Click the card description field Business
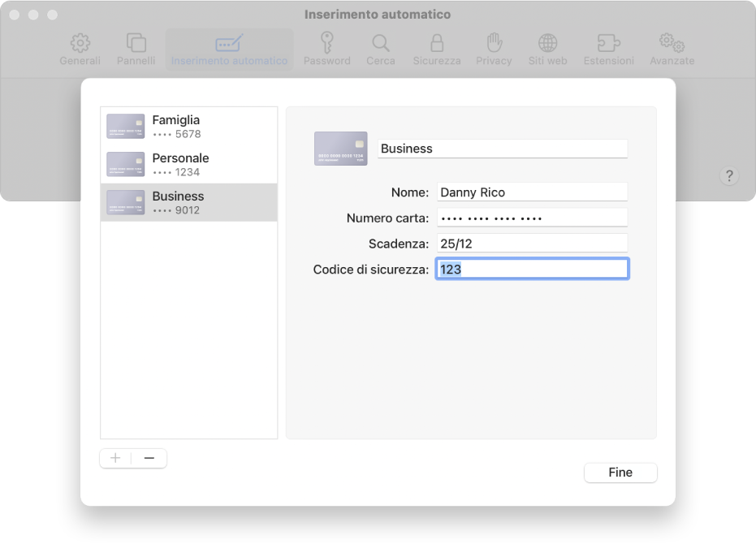This screenshot has height=544, width=756. 503,149
